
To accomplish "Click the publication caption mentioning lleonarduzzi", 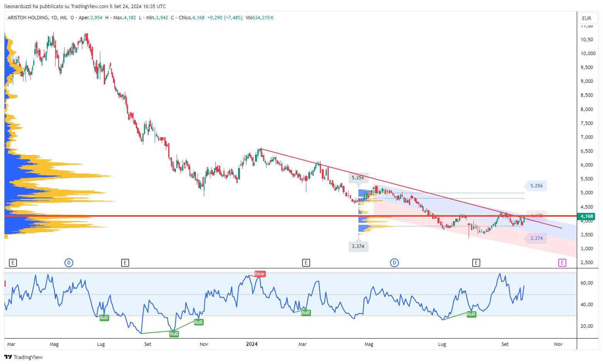I will [x=85, y=6].
